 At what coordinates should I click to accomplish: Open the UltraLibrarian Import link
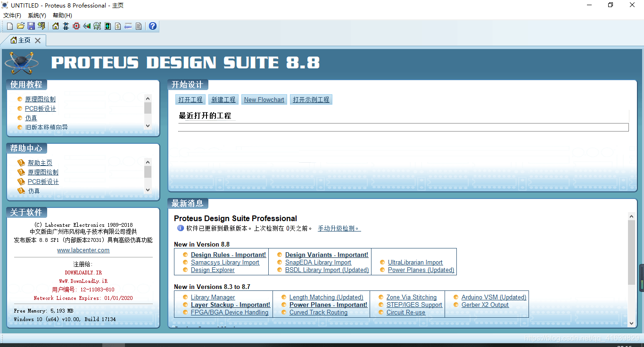(x=415, y=263)
